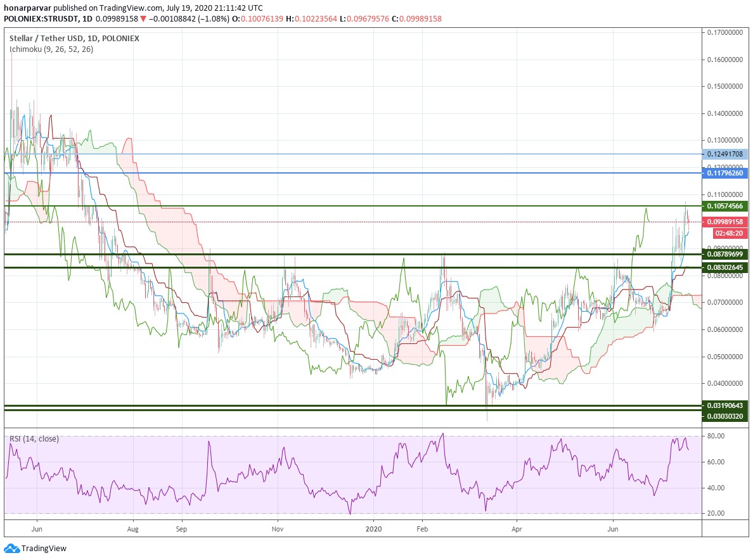Click the Aug label on time axis
The image size is (753, 560).
click(132, 529)
